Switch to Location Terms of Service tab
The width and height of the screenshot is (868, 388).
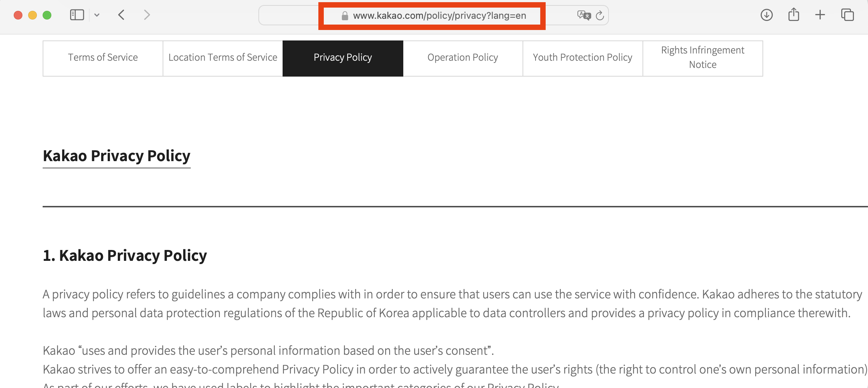pyautogui.click(x=223, y=58)
